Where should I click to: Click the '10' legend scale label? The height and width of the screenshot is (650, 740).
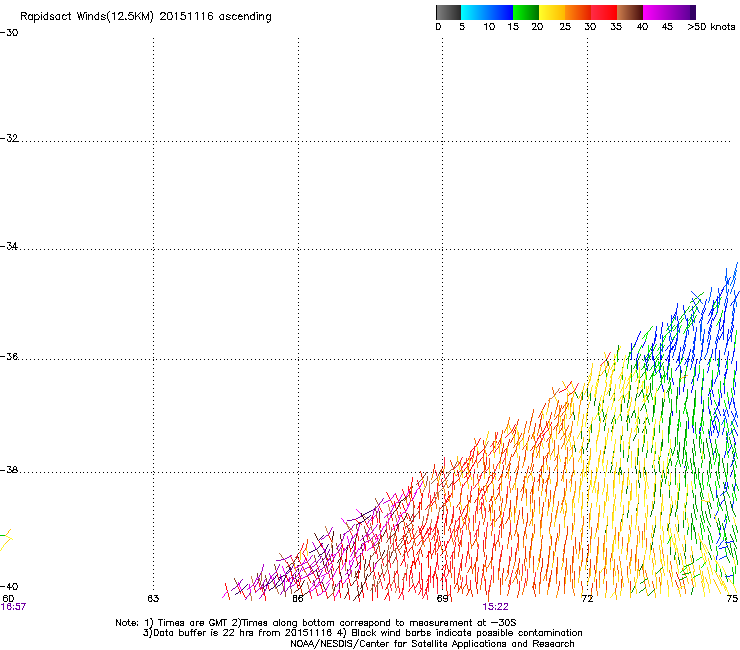click(x=489, y=27)
